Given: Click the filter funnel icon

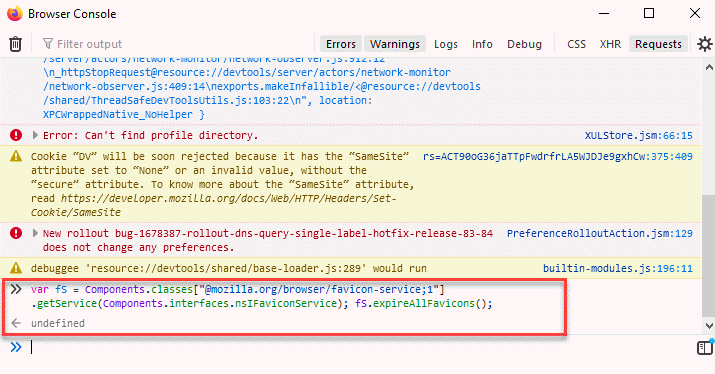Looking at the screenshot, I should pos(47,44).
